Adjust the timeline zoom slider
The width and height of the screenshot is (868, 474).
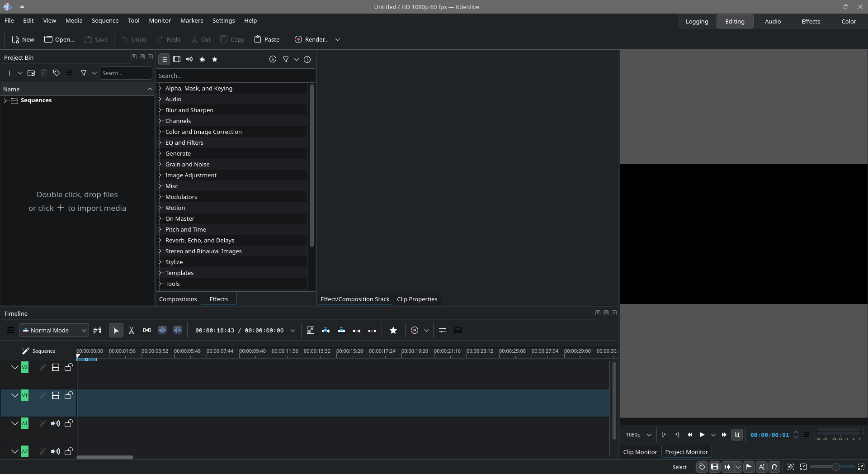(835, 467)
